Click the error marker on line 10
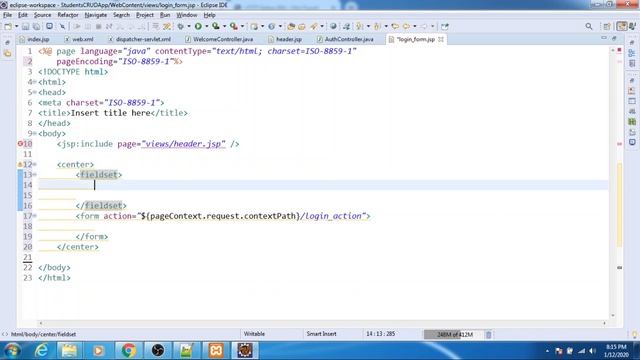 click(20, 144)
